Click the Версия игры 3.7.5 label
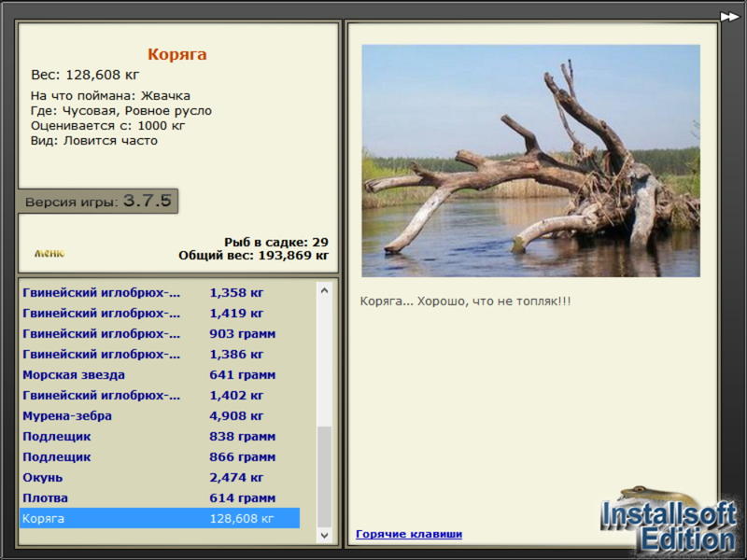747x560 pixels. pyautogui.click(x=98, y=201)
